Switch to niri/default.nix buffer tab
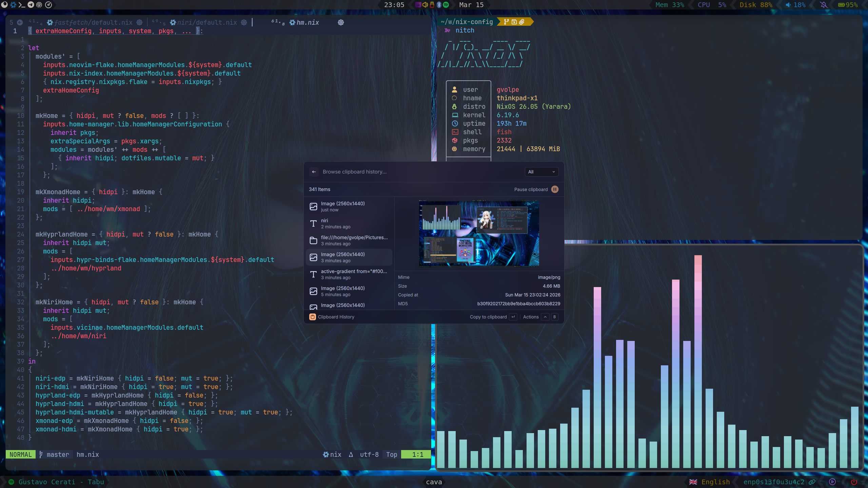Viewport: 868px width, 488px height. [x=207, y=22]
